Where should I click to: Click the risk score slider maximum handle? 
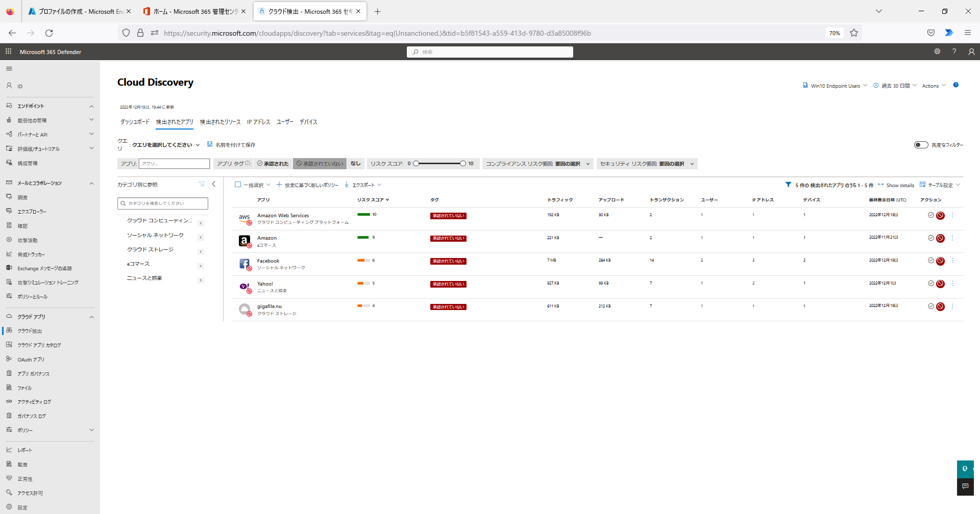[x=462, y=164]
